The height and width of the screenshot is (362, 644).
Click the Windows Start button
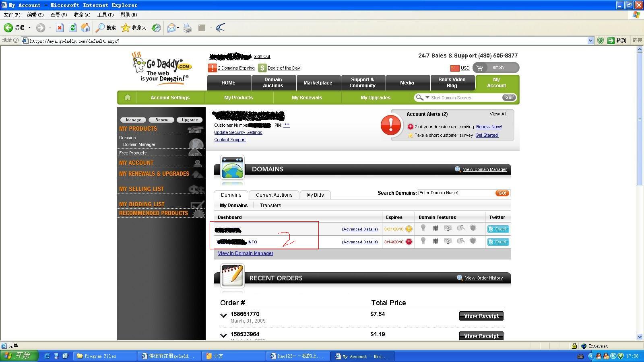pos(19,356)
